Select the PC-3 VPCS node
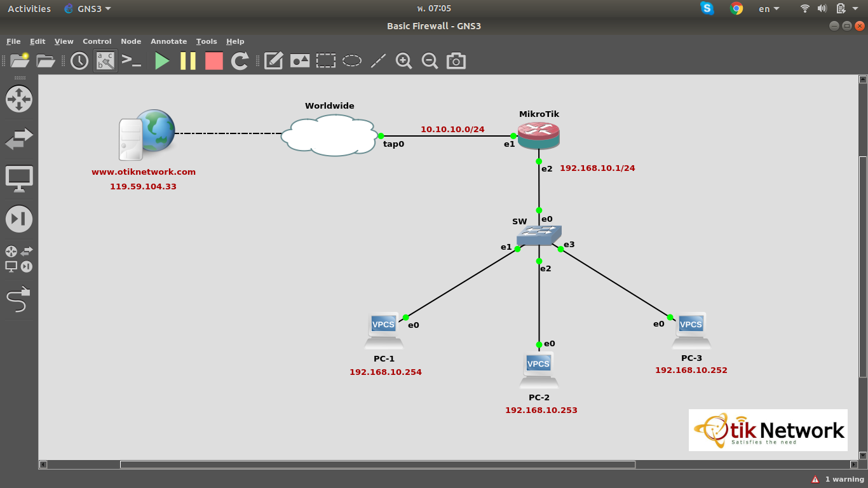 pos(691,330)
